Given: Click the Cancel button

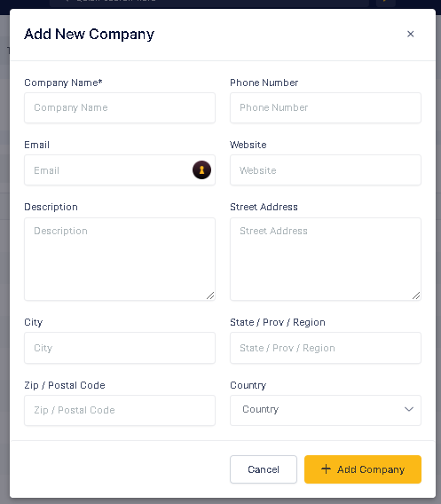Looking at the screenshot, I should [x=264, y=469].
